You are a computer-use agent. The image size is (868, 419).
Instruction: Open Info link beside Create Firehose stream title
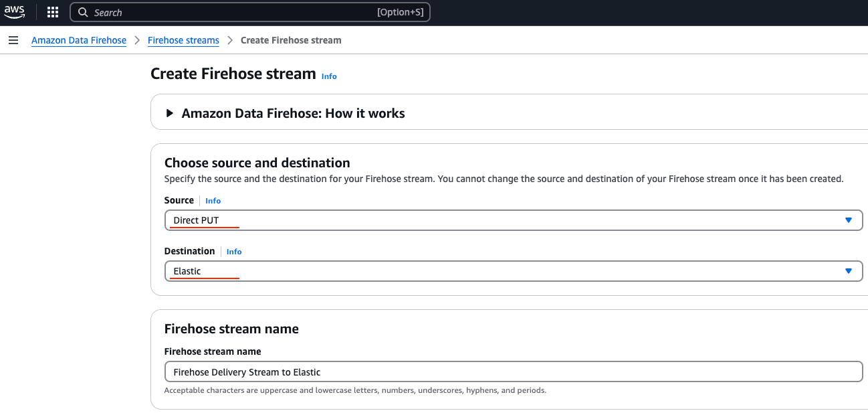[x=329, y=76]
